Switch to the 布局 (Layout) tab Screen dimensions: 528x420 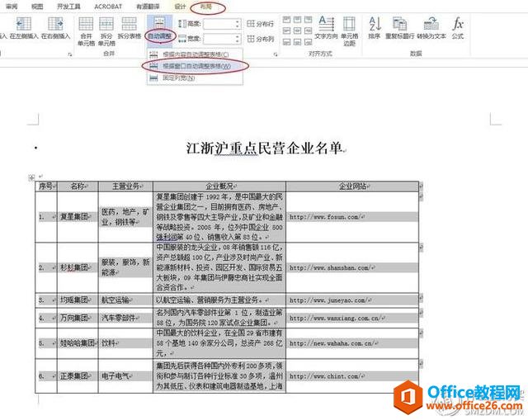(206, 7)
